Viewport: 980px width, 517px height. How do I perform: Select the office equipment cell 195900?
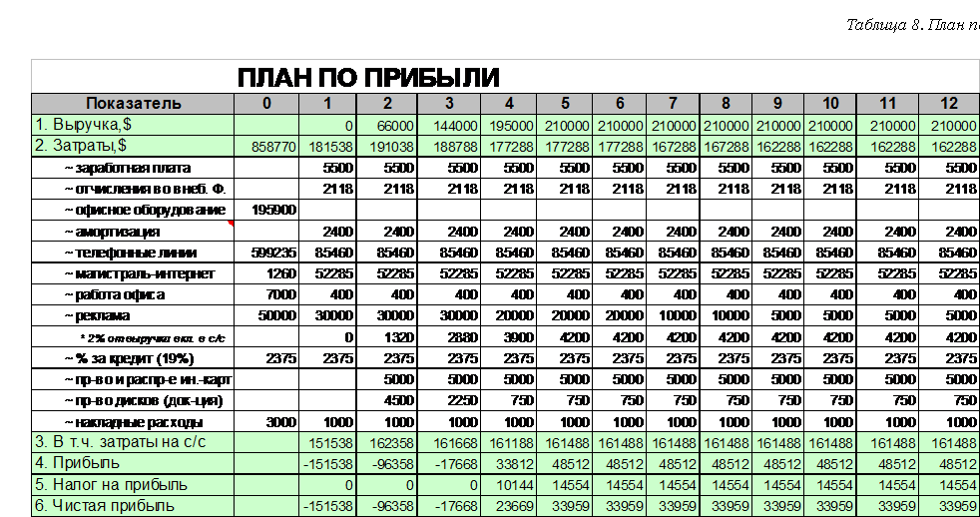coord(266,210)
